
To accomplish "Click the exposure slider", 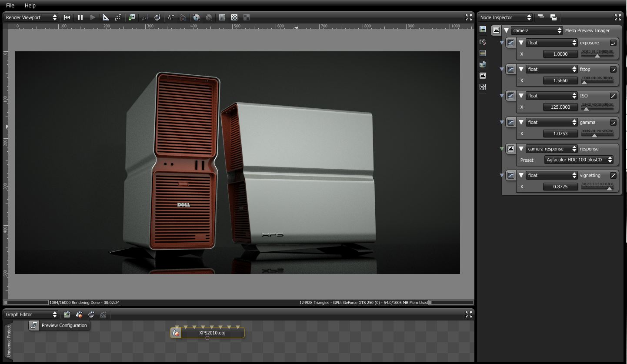I will (597, 54).
